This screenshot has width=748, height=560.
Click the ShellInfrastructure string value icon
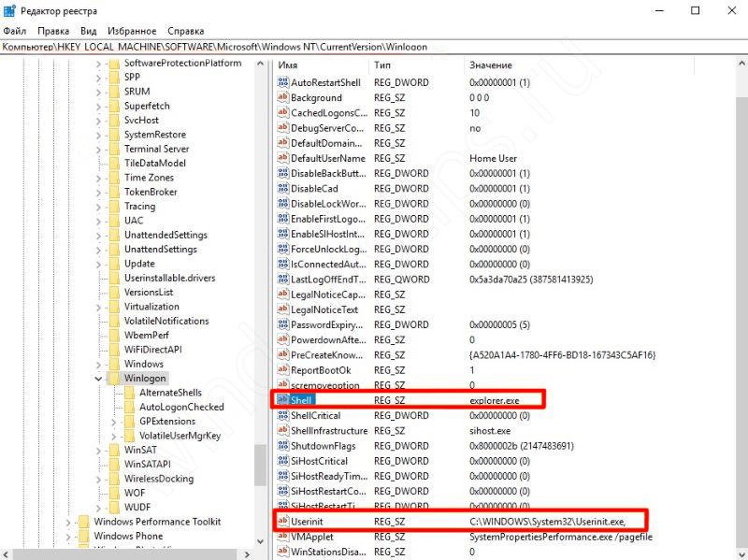point(283,431)
